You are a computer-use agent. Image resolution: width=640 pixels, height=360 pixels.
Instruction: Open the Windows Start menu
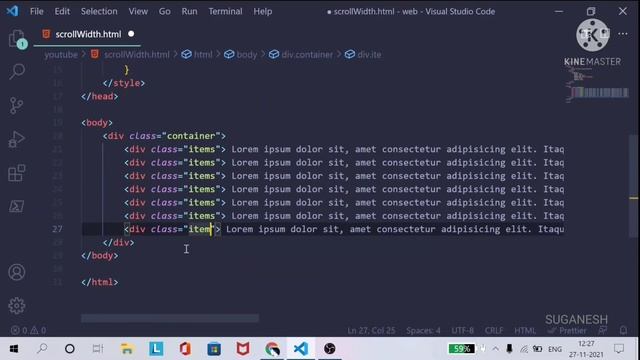point(13,349)
